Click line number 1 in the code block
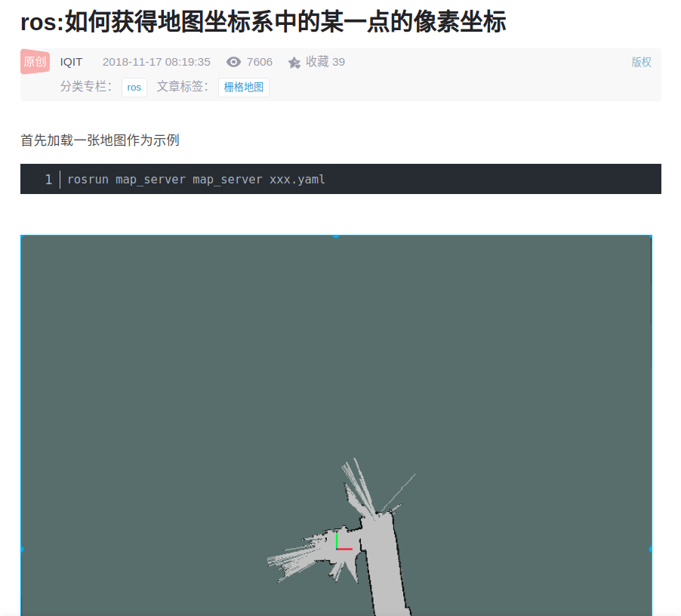The width and height of the screenshot is (681, 616). pos(48,179)
